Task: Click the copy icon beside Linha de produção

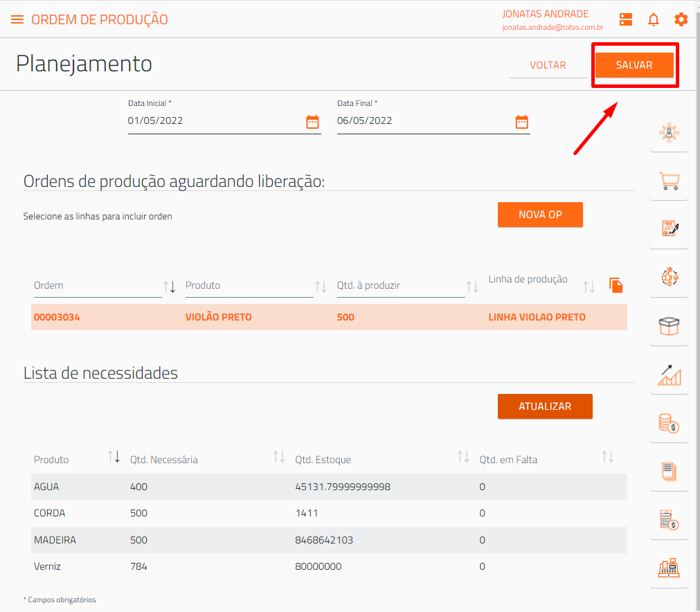Action: [616, 285]
